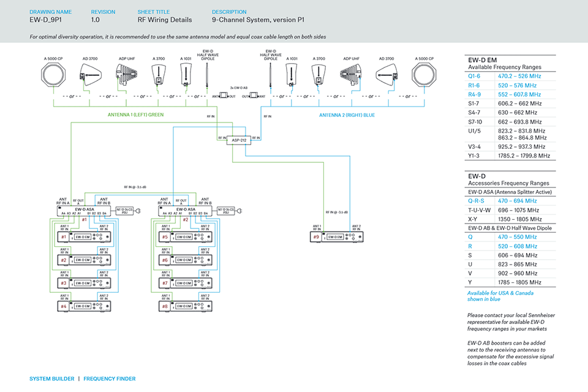The width and height of the screenshot is (588, 392).
Task: Click the 902 – 960 MHz value
Action: click(518, 273)
